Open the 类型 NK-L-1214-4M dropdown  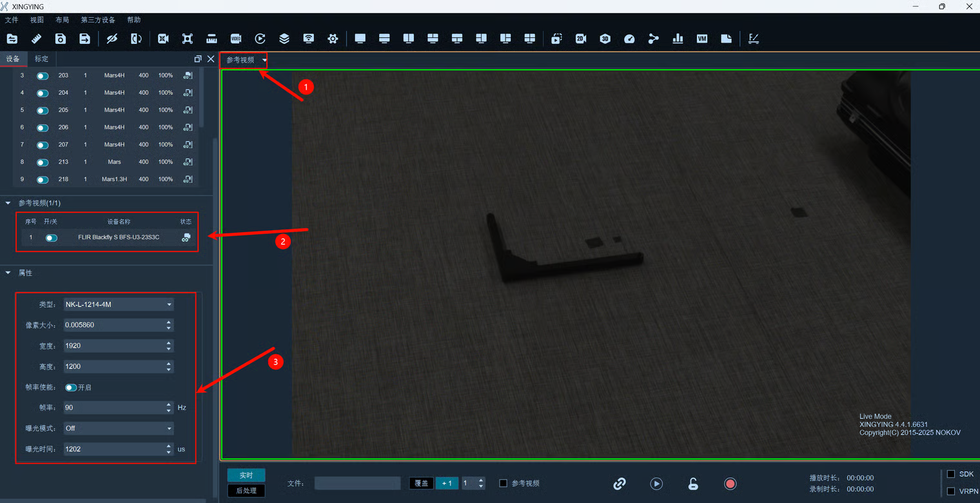119,304
